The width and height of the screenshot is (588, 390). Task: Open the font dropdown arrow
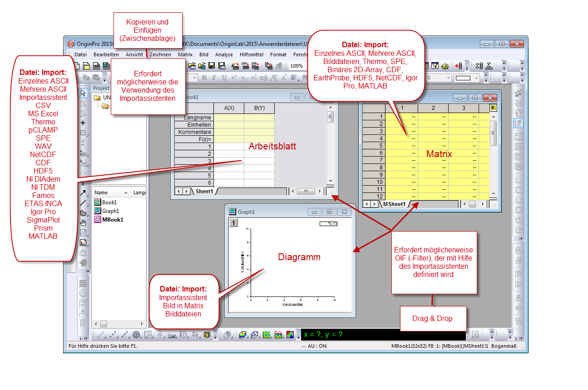click(x=194, y=78)
